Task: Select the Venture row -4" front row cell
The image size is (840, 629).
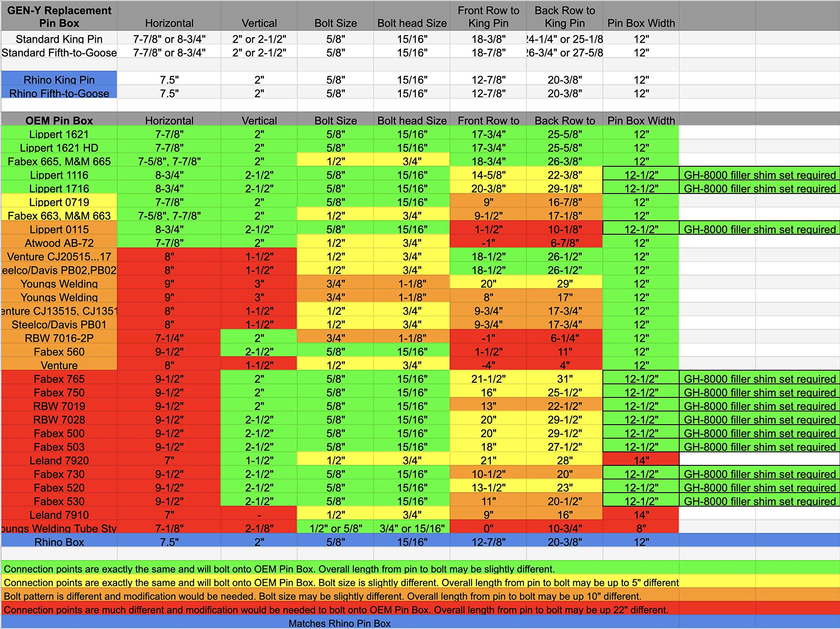Action: (488, 365)
